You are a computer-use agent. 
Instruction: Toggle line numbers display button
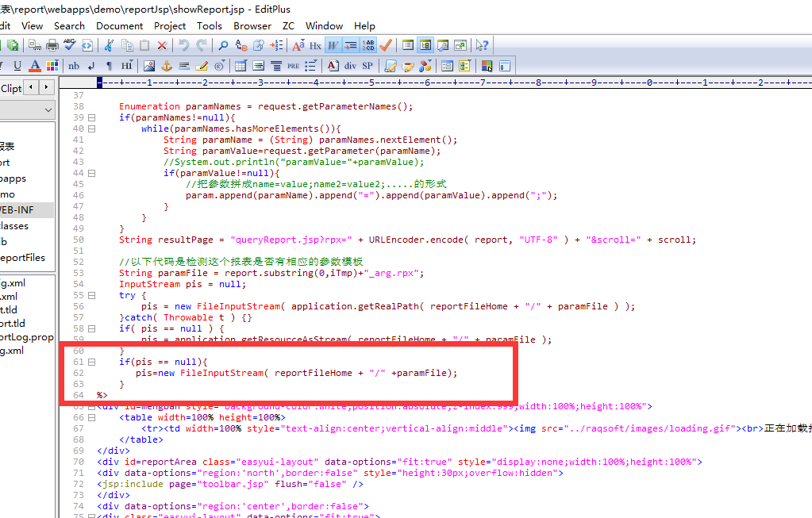[368, 45]
